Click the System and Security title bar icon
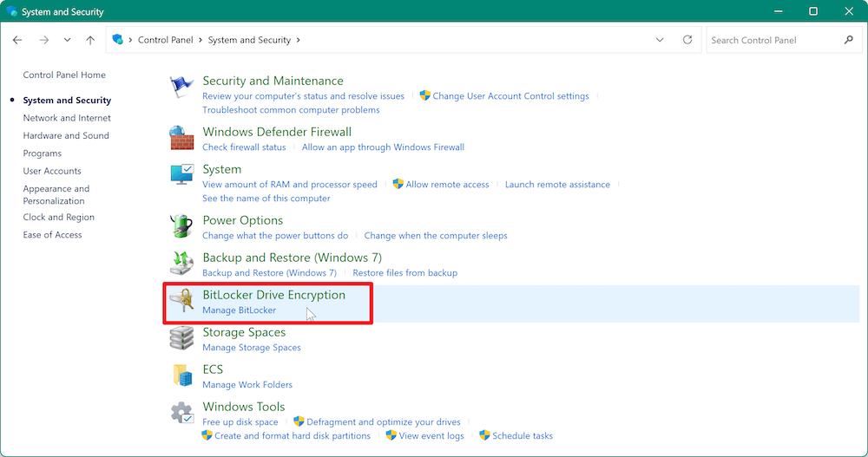The image size is (868, 457). click(11, 11)
